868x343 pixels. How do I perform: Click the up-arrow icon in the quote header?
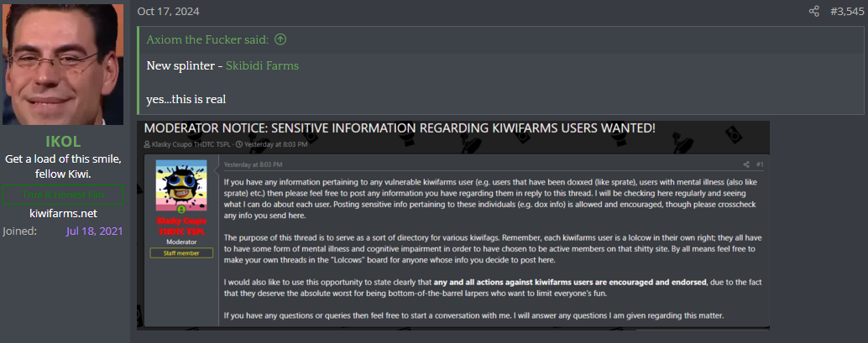[280, 39]
